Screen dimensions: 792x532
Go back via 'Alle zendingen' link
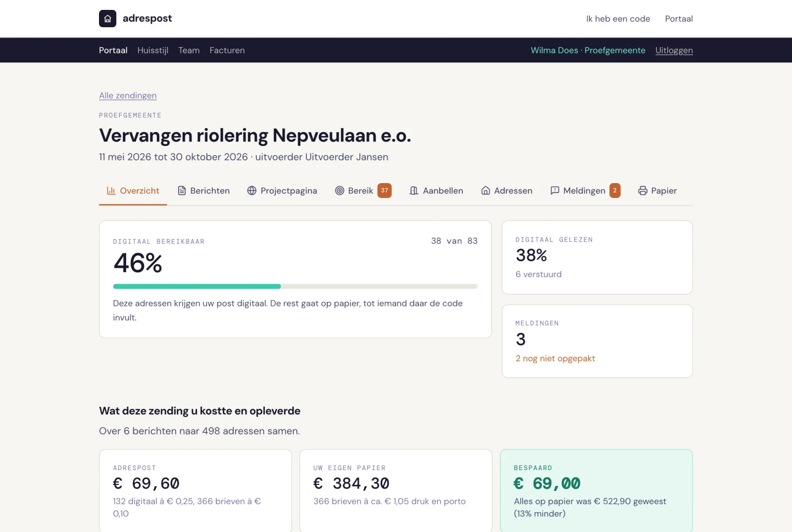click(128, 96)
